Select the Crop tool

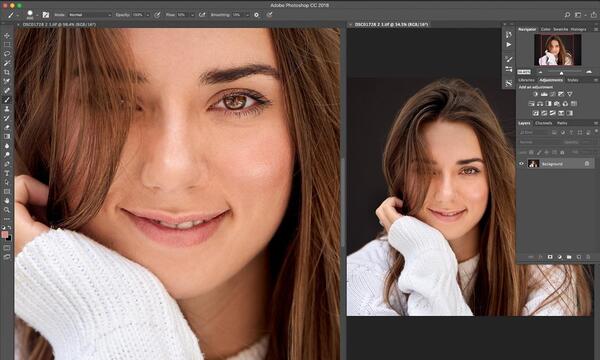point(7,72)
